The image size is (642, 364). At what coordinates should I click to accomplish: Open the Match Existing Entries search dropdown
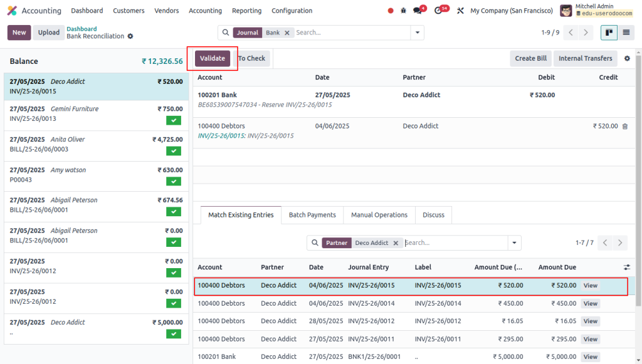(x=514, y=242)
